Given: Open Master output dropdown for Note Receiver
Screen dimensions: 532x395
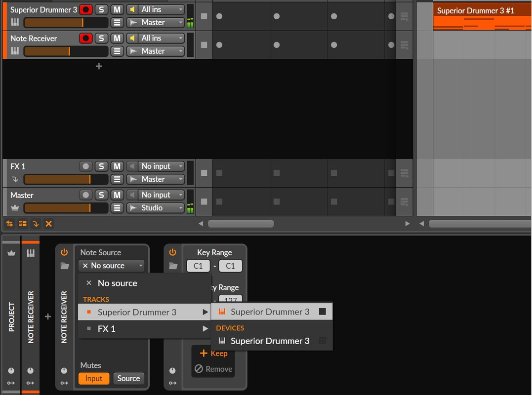Looking at the screenshot, I should click(x=156, y=51).
